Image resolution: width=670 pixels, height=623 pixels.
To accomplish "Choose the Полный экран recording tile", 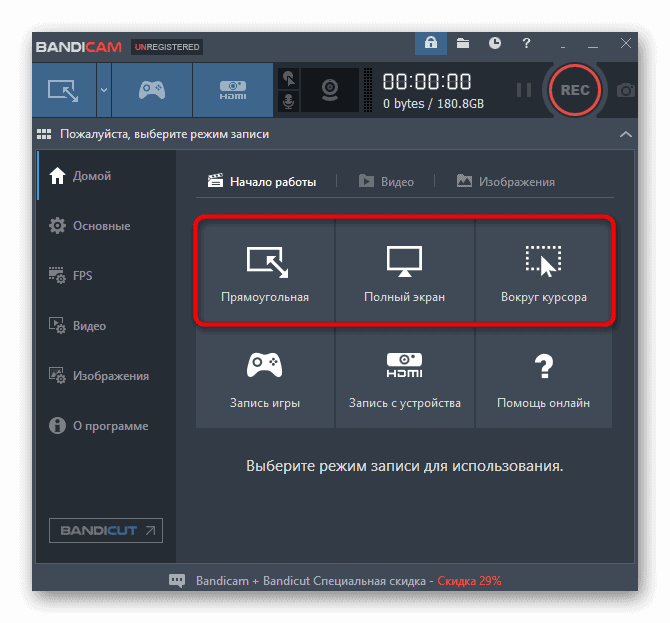I will [405, 272].
